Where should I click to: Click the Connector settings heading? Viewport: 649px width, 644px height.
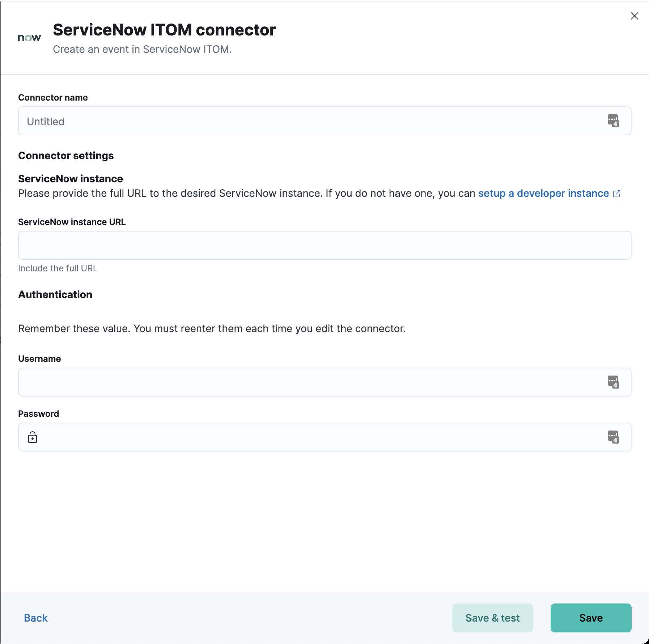coord(66,156)
